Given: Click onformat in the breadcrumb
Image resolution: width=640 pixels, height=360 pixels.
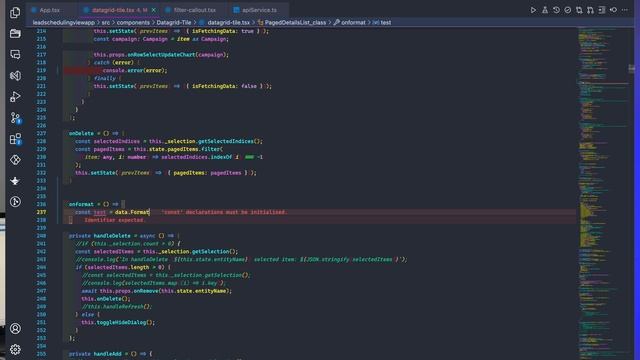Looking at the screenshot, I should click(353, 22).
